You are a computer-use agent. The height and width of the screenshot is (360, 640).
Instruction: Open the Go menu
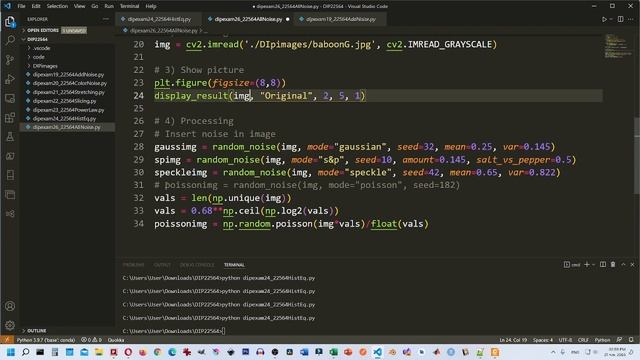(x=95, y=6)
